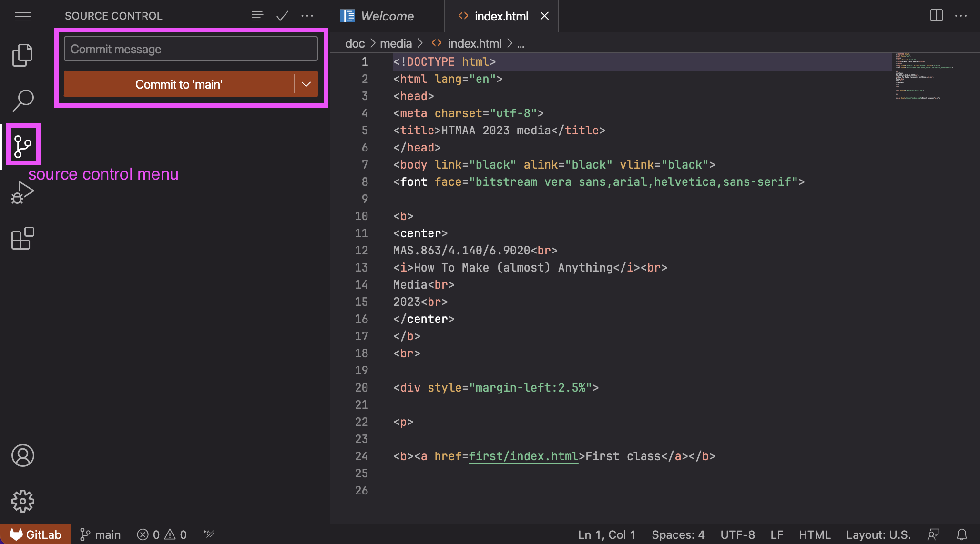Open the Accounts menu
Screen dimensions: 980x544
tap(22, 455)
